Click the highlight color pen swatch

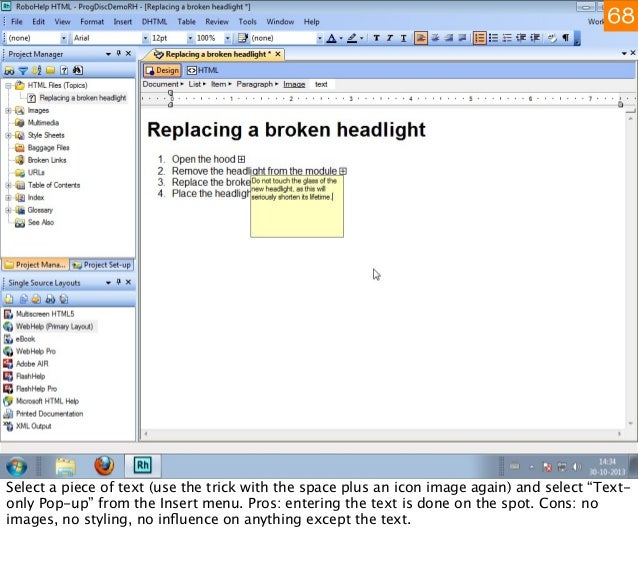[x=352, y=38]
